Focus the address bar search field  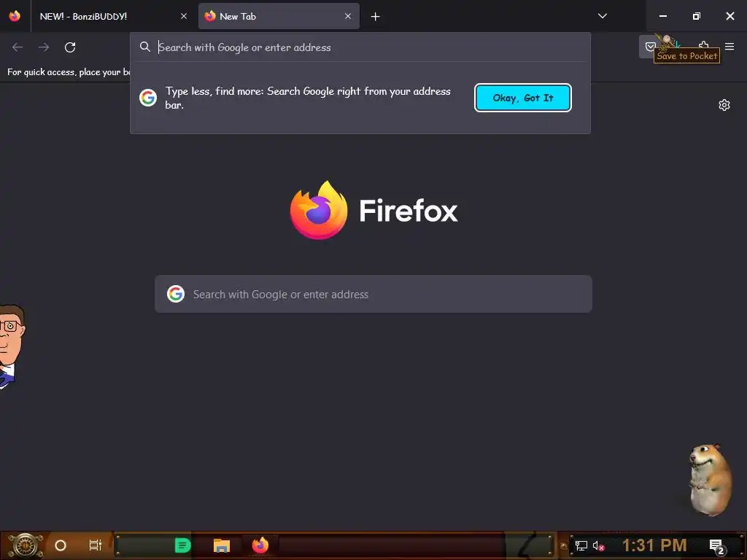[360, 47]
